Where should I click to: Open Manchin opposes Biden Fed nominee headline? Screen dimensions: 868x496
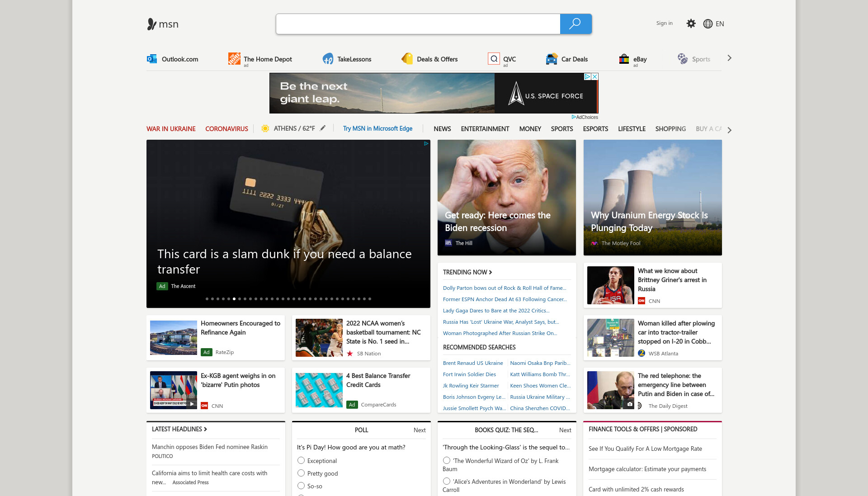coord(209,447)
